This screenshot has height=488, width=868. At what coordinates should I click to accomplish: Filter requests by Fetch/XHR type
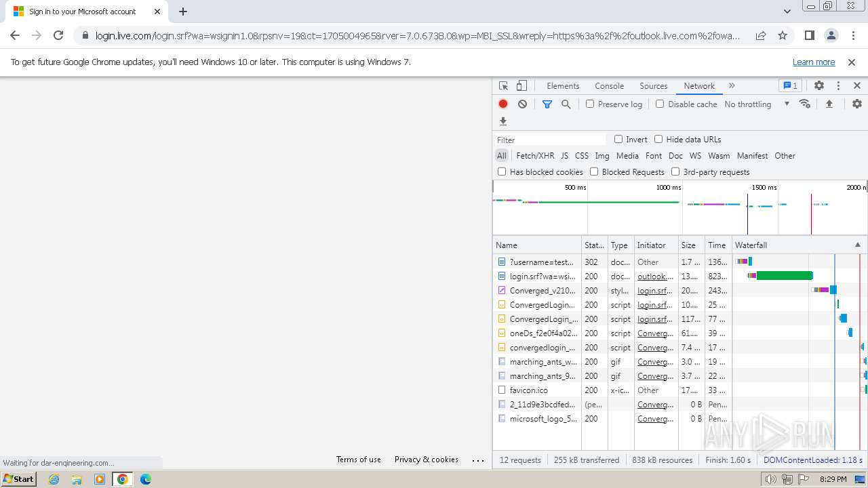click(x=535, y=156)
